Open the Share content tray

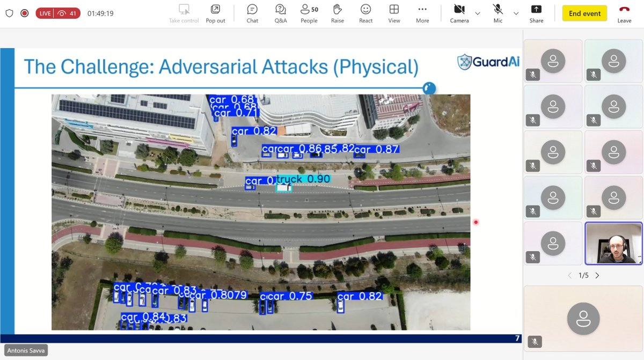[536, 13]
